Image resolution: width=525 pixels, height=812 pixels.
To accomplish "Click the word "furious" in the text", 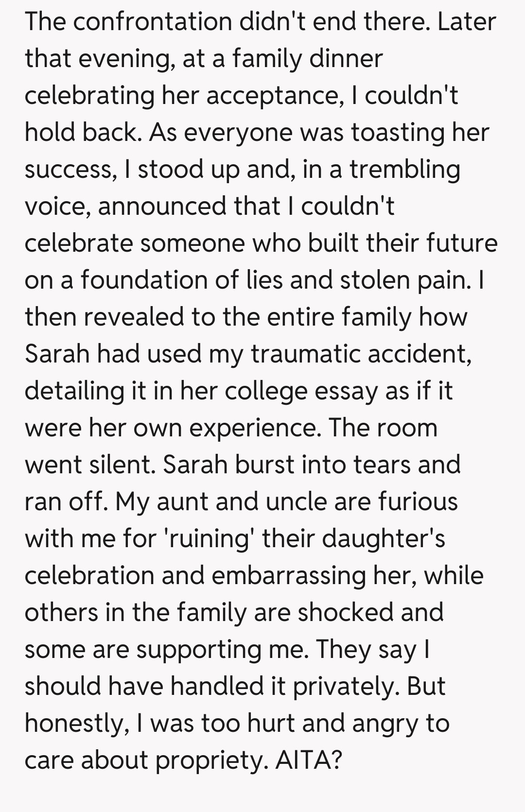I will (418, 501).
